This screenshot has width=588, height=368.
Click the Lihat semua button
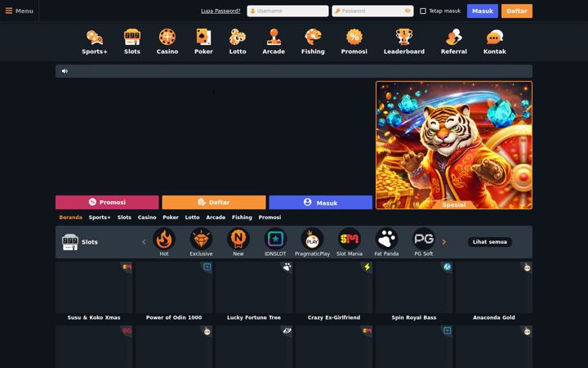490,242
